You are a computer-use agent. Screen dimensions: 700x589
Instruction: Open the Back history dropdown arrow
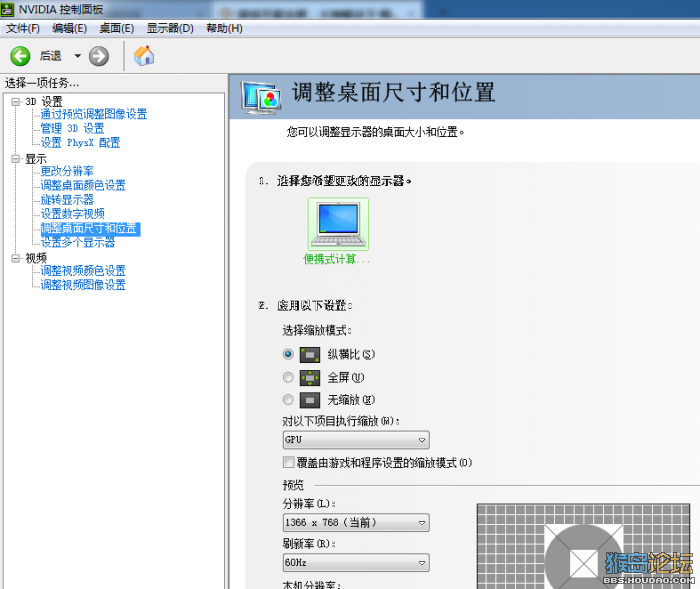click(x=78, y=56)
